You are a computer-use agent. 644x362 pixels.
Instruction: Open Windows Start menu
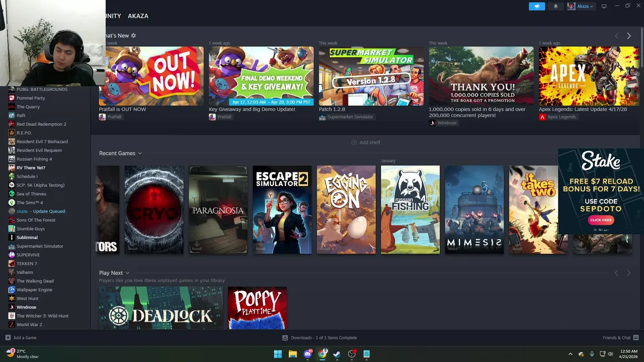[278, 354]
